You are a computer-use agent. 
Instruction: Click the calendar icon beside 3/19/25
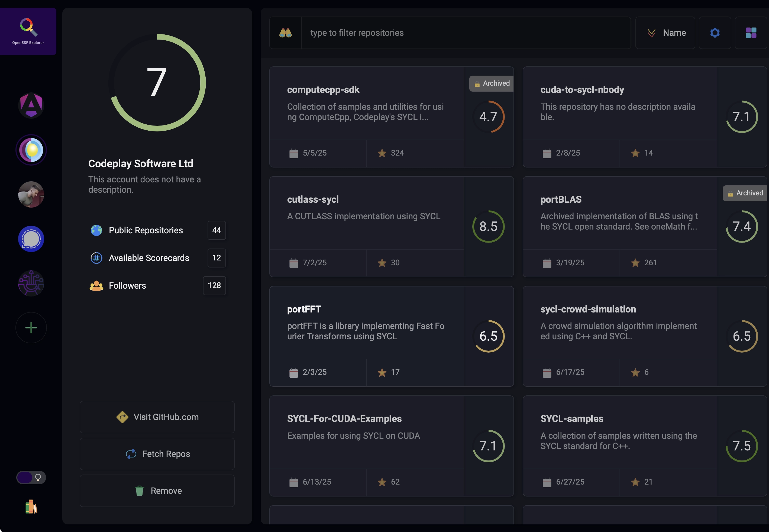coord(547,263)
